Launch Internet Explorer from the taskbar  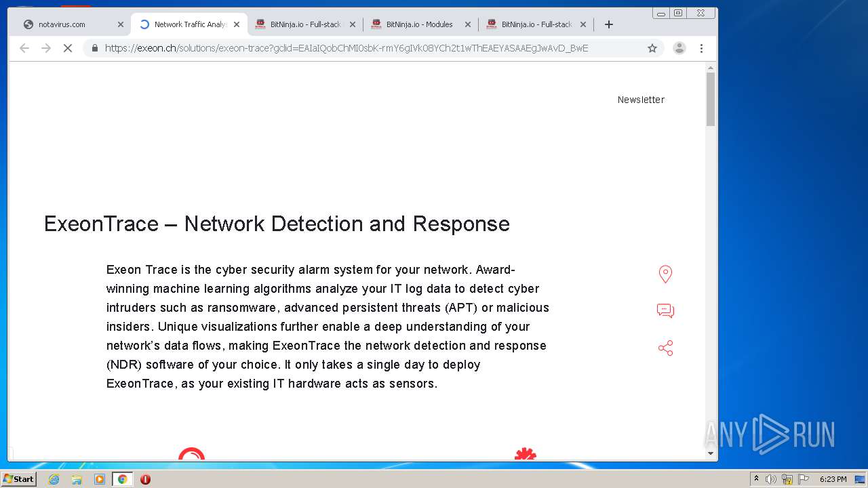54,479
